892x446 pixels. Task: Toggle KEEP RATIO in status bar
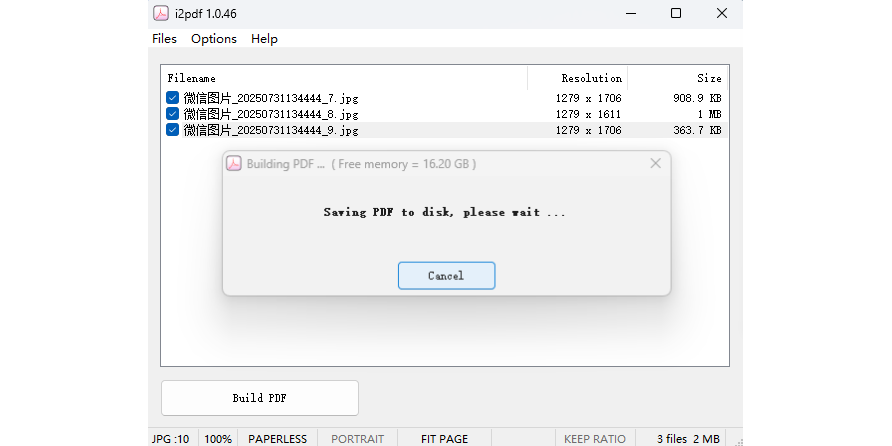[x=595, y=438]
